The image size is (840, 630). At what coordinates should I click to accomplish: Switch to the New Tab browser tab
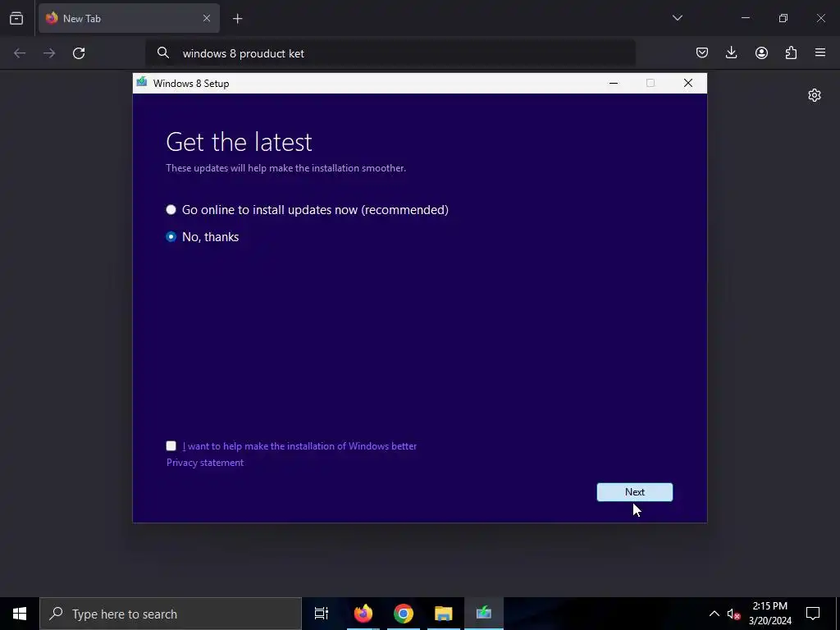pyautogui.click(x=129, y=18)
